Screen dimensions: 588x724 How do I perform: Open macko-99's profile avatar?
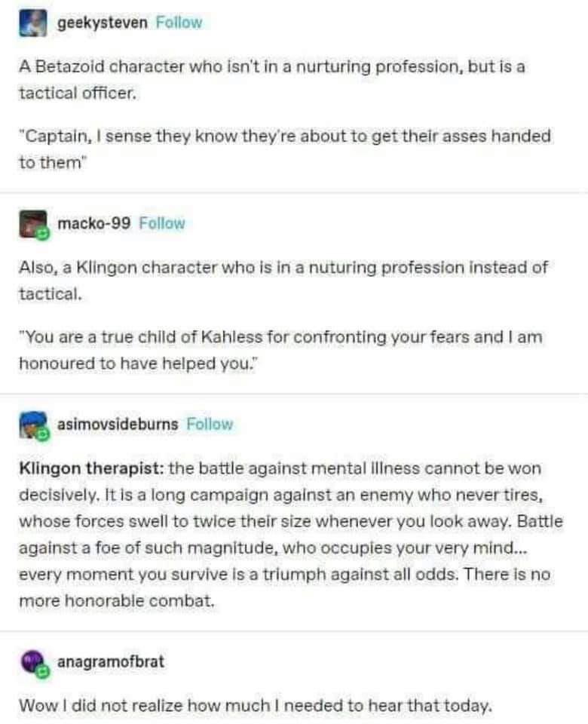pos(32,224)
